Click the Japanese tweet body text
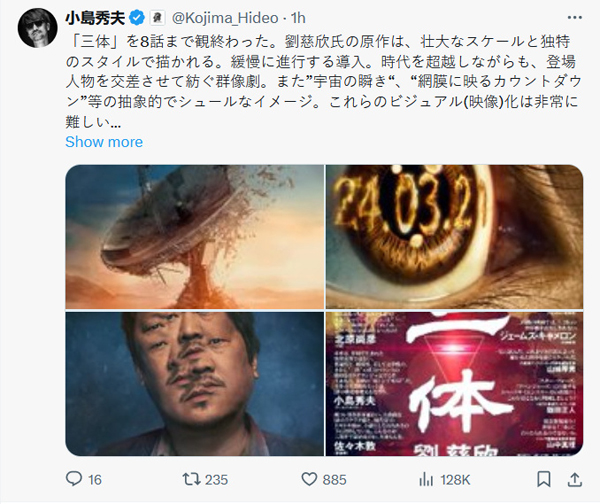The width and height of the screenshot is (600, 504). pos(323,82)
